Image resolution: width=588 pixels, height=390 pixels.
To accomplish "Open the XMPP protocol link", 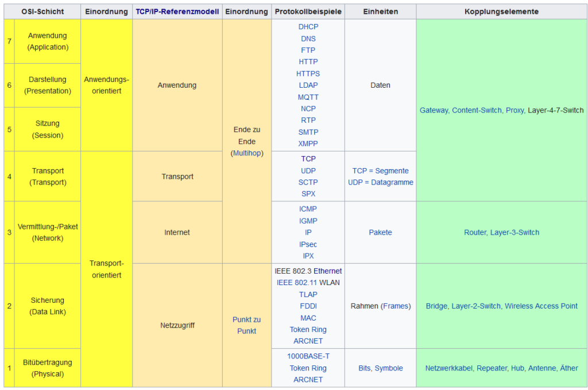I will 308,143.
